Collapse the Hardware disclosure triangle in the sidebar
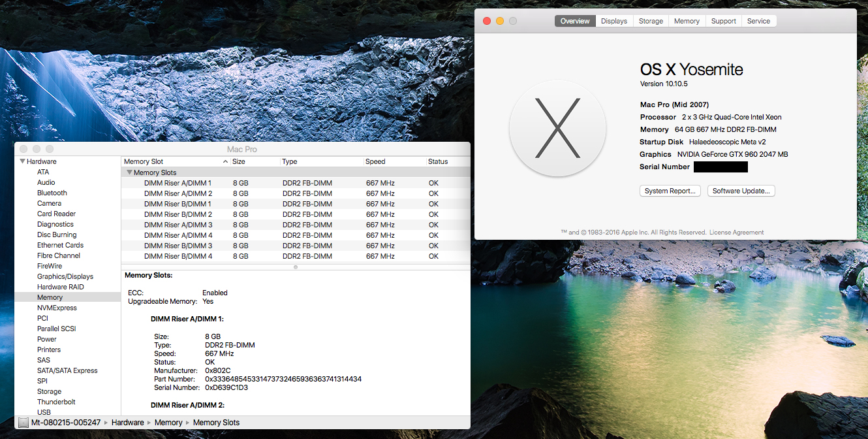Image resolution: width=868 pixels, height=439 pixels. click(x=23, y=161)
